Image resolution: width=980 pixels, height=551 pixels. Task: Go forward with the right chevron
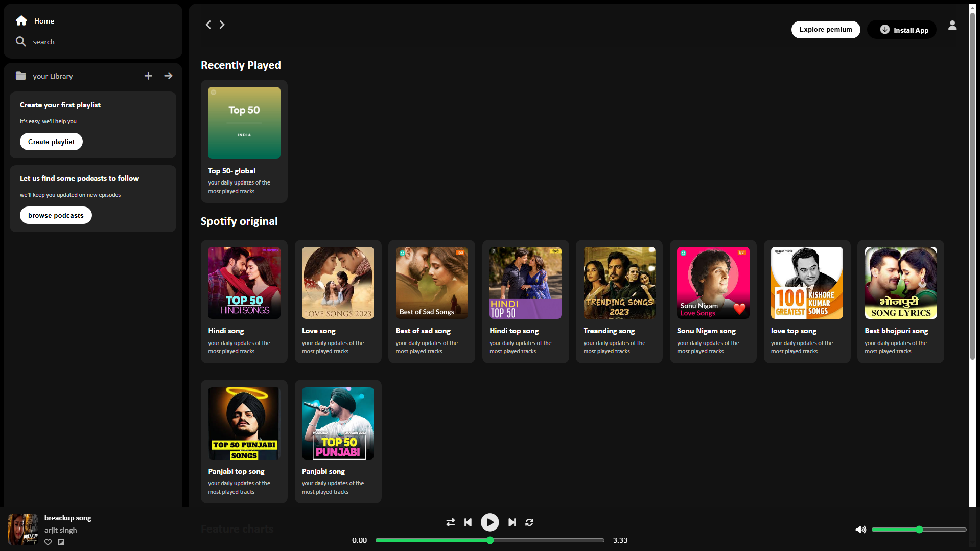click(x=222, y=25)
